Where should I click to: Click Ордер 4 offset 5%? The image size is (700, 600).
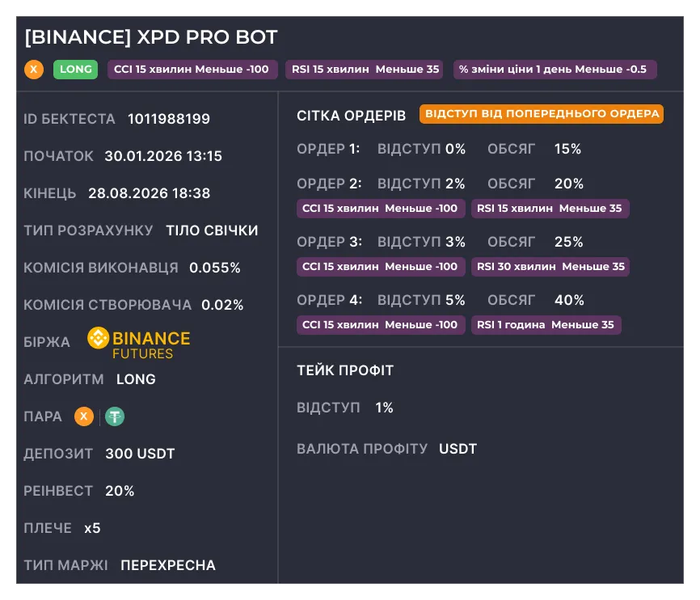455,300
